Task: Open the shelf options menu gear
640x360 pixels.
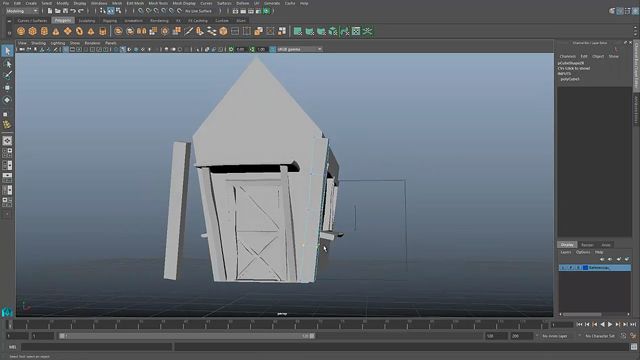Action: 9,33
